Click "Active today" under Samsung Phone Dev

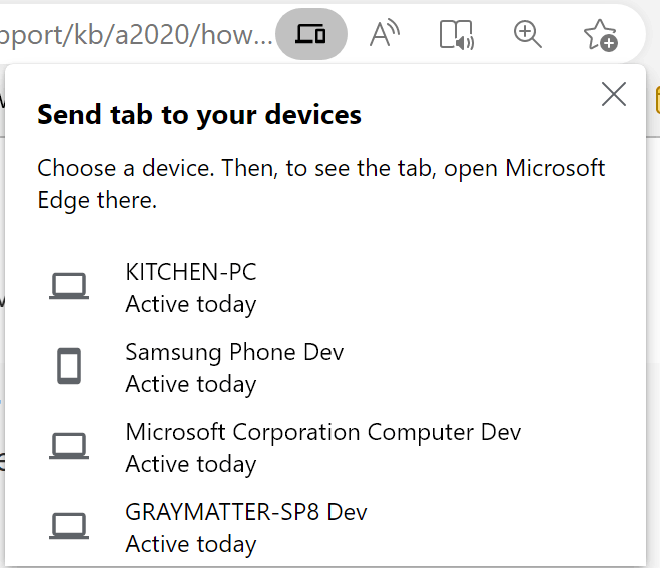[x=190, y=384]
